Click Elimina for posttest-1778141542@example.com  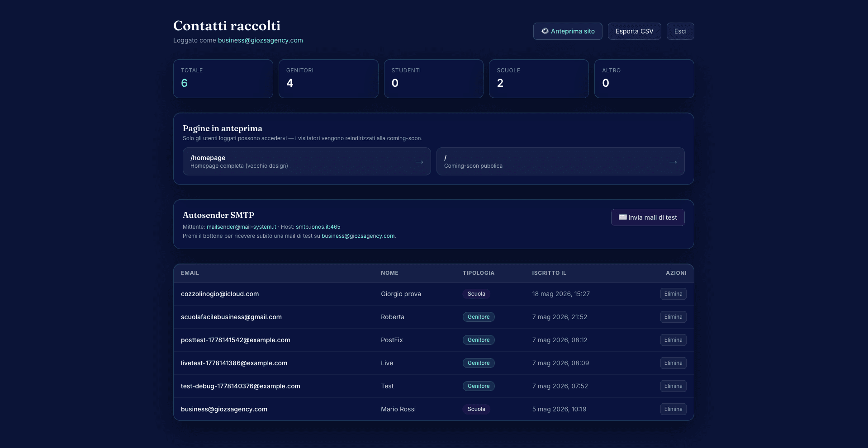[x=673, y=340]
